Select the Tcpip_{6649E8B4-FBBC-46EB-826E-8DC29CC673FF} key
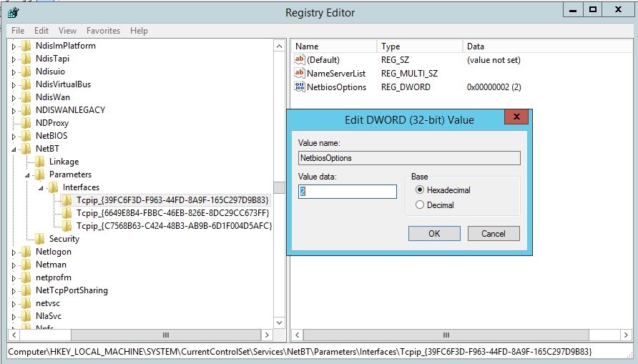This screenshot has height=364, width=638. click(172, 213)
